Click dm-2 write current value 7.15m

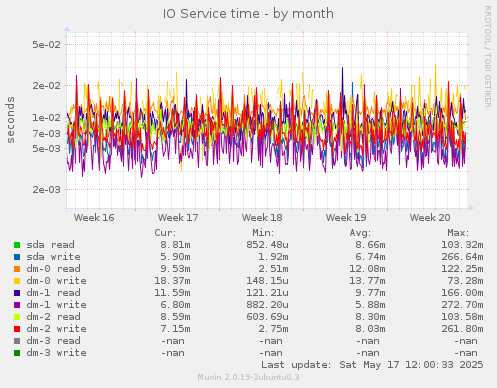tap(175, 329)
